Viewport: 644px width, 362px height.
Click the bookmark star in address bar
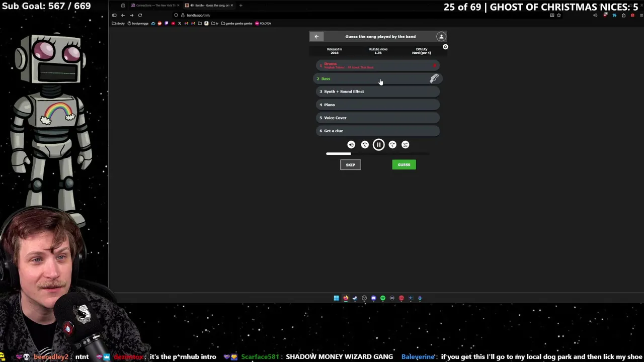(558, 15)
